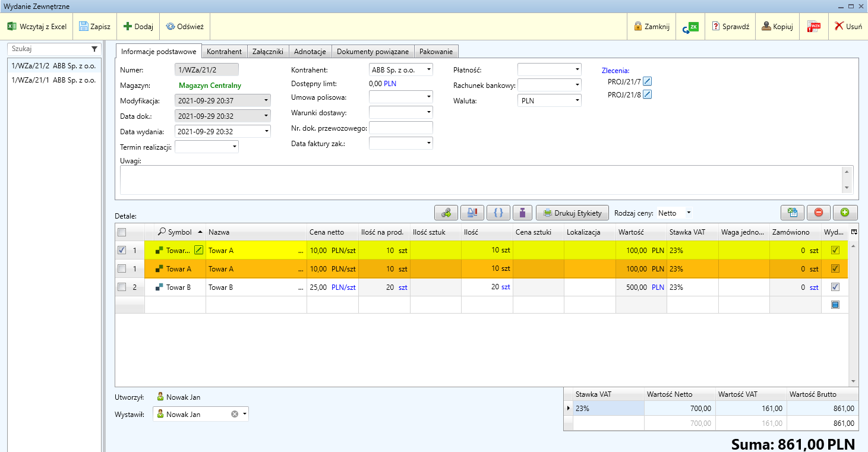
Task: Open the Rodzaj ceny Netto dropdown
Action: tap(689, 213)
